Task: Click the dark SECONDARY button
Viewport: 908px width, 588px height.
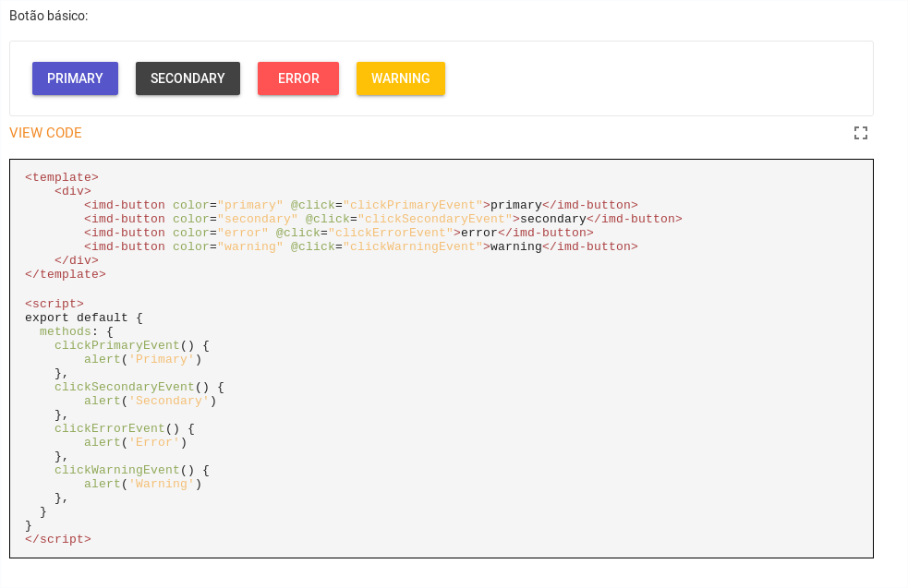Action: [188, 78]
